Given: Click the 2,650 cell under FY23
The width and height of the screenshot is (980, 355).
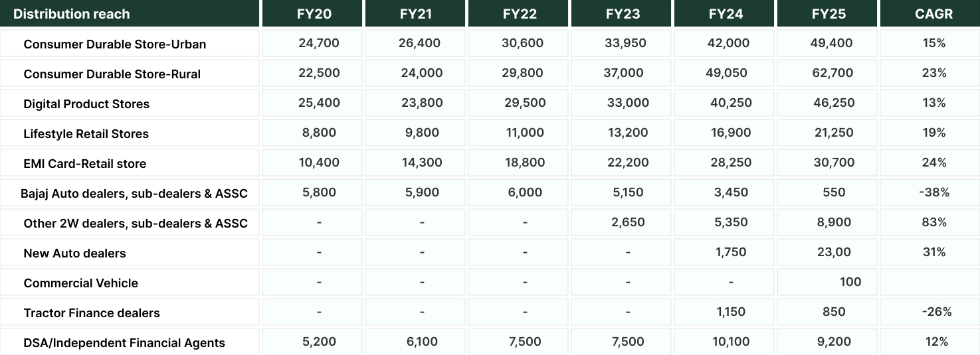Looking at the screenshot, I should (628, 222).
